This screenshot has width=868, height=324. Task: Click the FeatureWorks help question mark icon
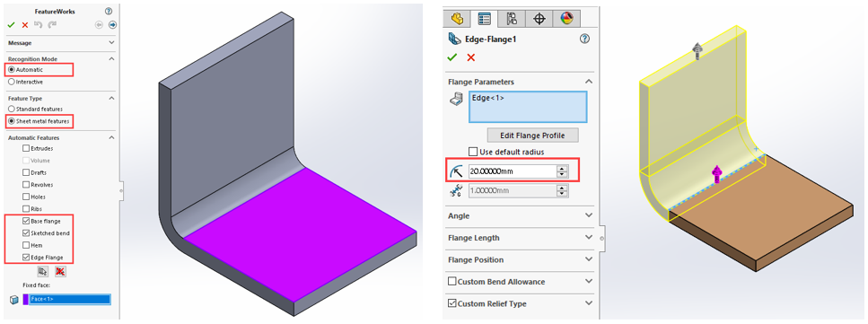click(109, 11)
